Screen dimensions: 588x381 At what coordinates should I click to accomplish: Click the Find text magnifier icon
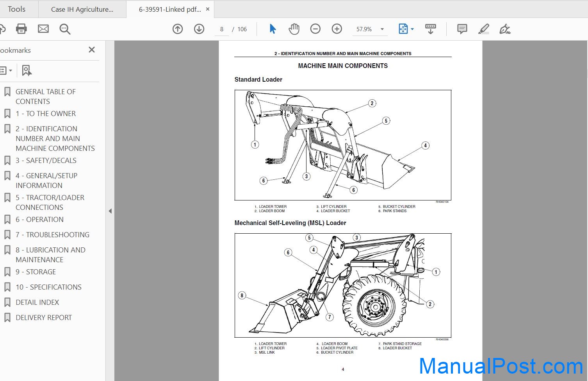(x=65, y=29)
